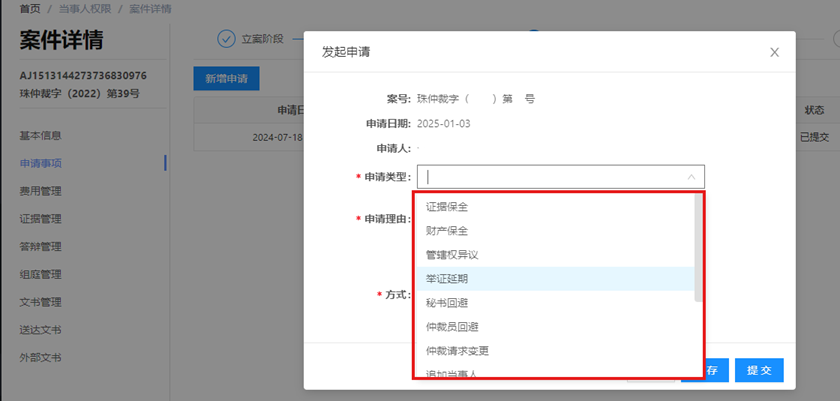The image size is (840, 401).
Task: Click the 立案阶段 step label
Action: 262,39
